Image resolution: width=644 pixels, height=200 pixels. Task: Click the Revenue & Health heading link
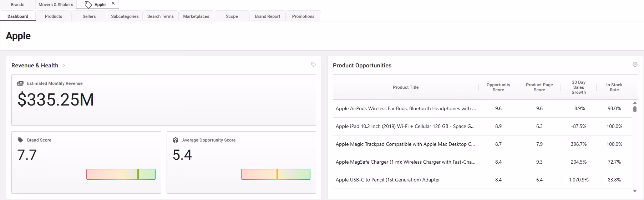tap(35, 66)
